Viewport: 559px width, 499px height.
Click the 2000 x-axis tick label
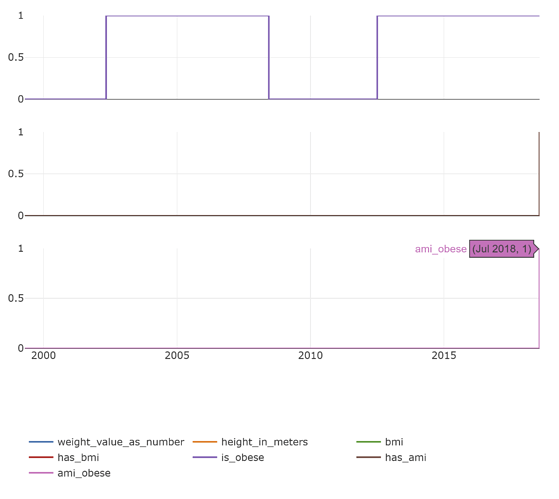click(43, 355)
